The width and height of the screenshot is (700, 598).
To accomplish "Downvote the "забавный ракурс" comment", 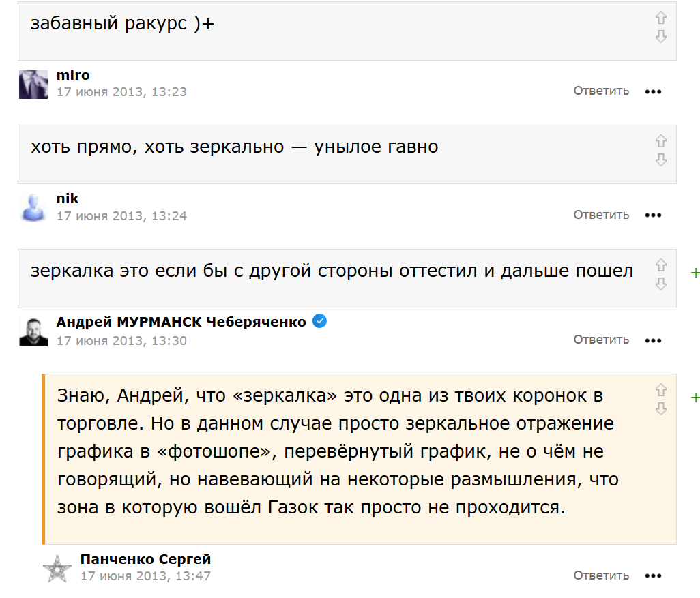I will (x=660, y=36).
